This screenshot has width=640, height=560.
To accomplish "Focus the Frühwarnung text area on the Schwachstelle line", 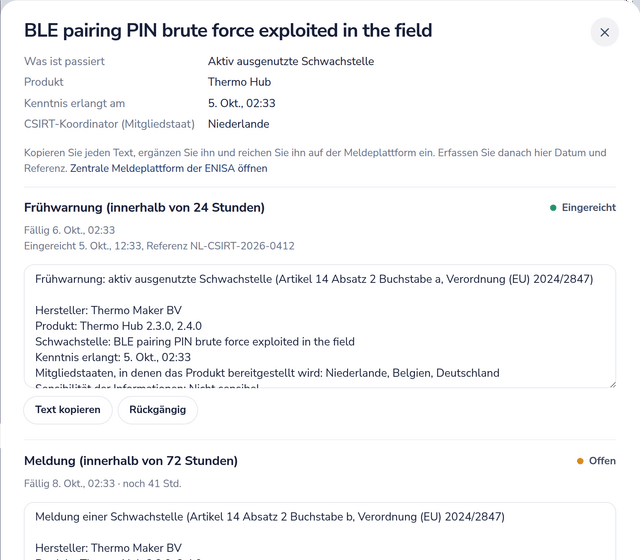I will coord(195,342).
